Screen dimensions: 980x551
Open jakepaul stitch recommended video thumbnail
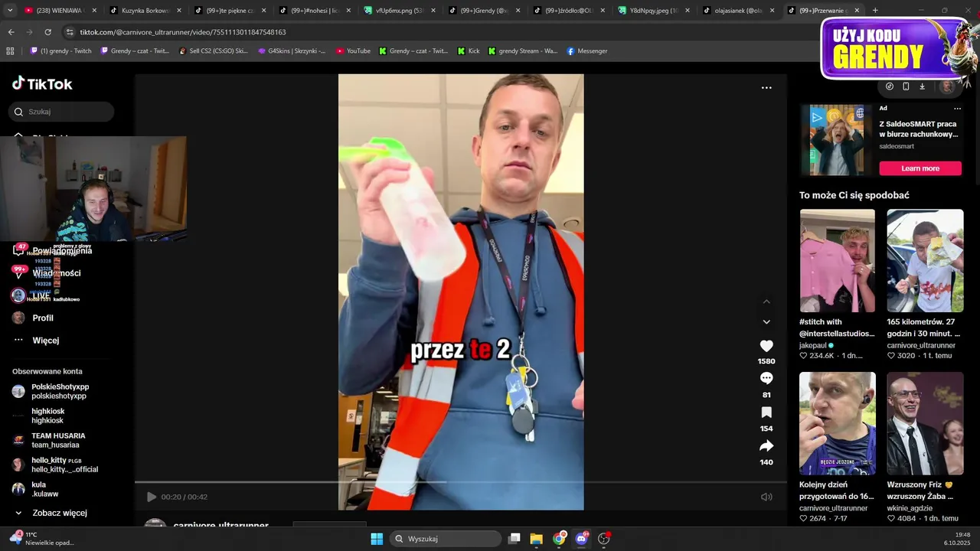838,260
